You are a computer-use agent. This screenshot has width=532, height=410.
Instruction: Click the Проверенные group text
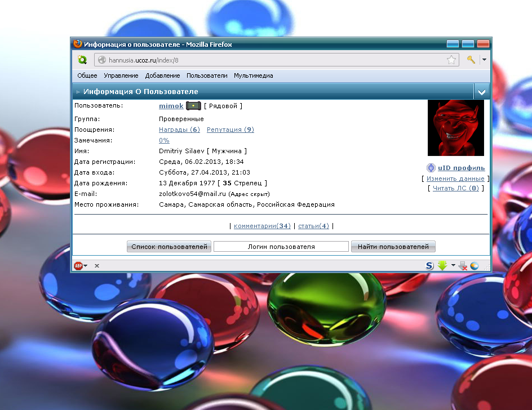click(181, 119)
